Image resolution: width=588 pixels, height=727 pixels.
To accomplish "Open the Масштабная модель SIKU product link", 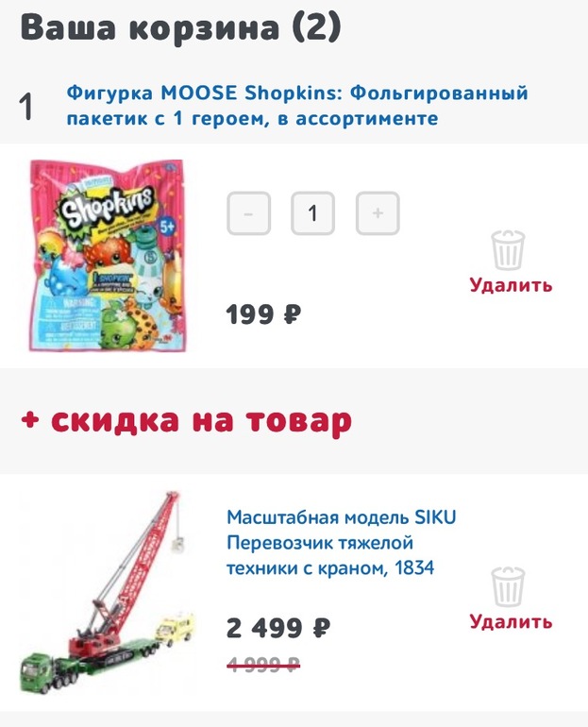I will point(341,542).
